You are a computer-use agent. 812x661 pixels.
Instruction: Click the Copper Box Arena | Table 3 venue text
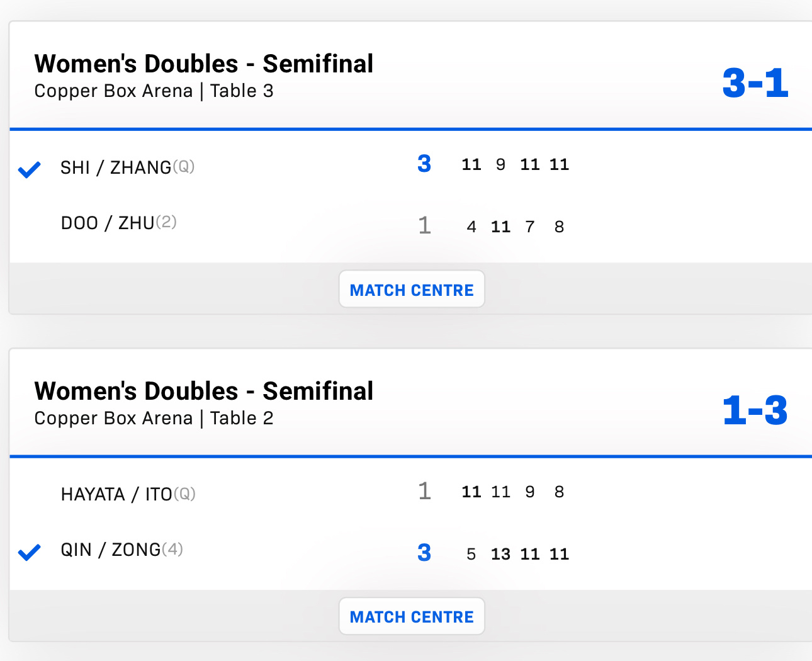click(x=154, y=91)
